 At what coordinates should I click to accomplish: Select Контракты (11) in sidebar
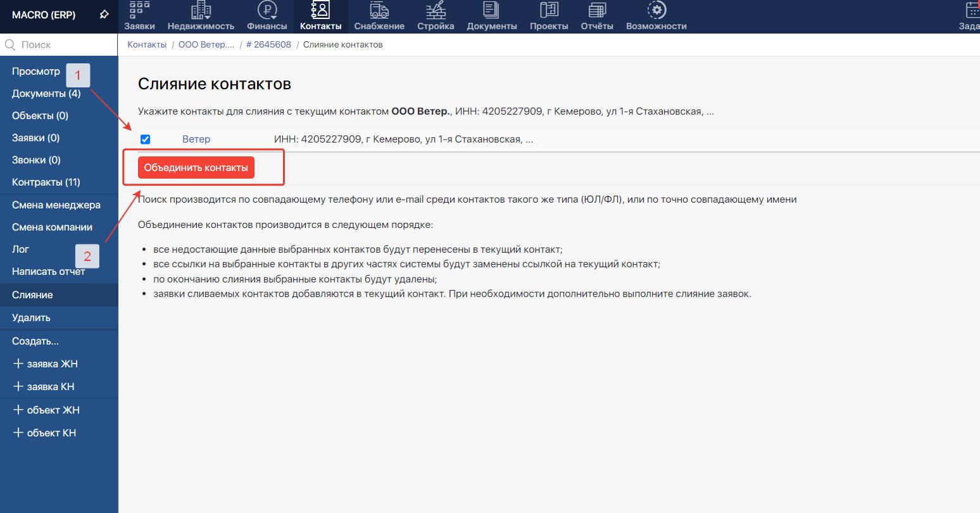pos(46,182)
